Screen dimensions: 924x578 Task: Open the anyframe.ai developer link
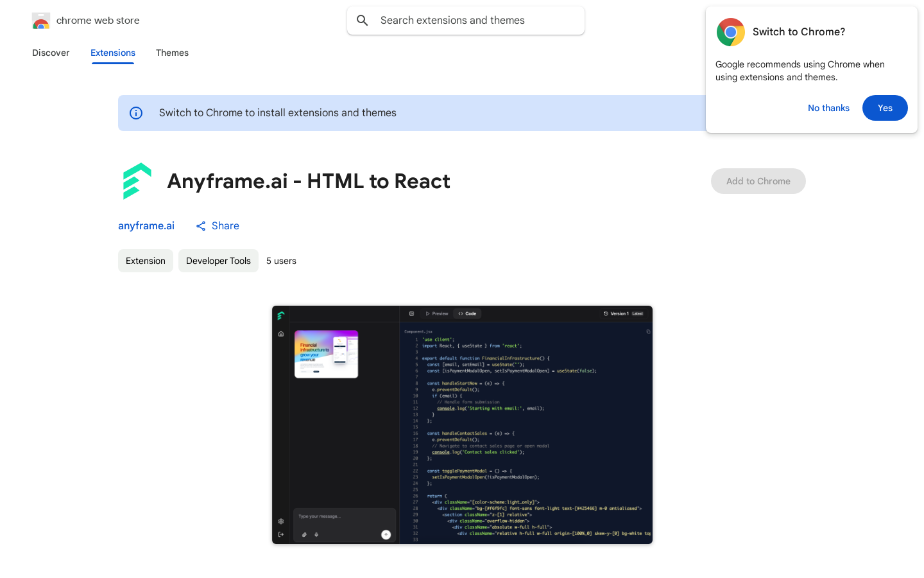(x=146, y=226)
